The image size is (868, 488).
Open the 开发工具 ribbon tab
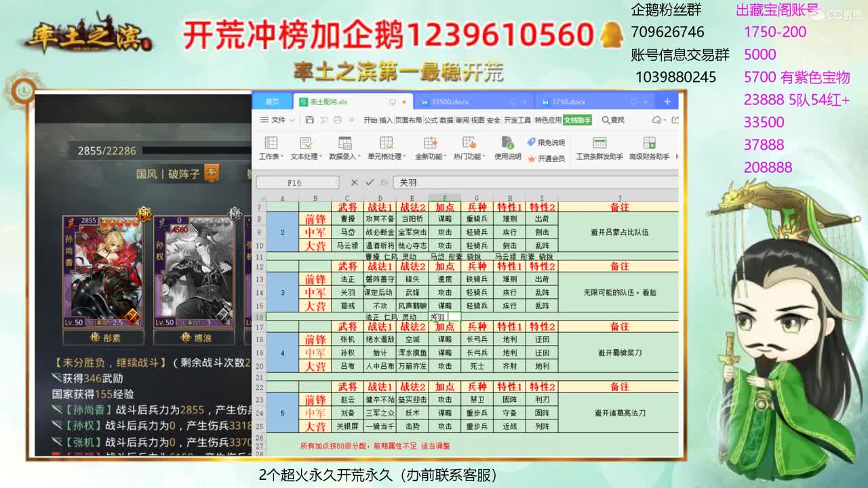[517, 120]
